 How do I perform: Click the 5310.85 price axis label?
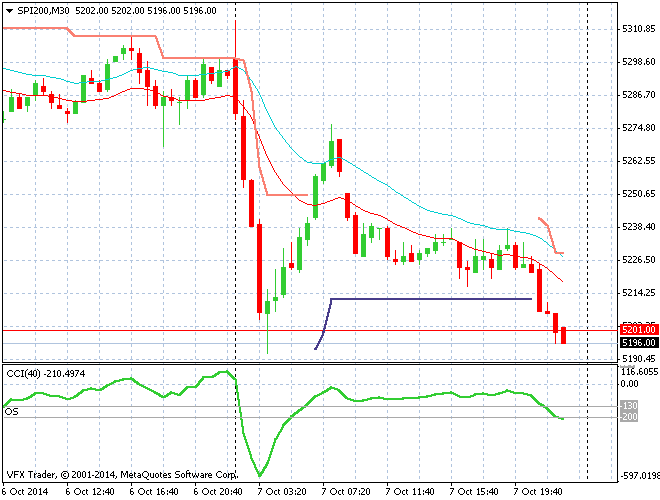pos(638,29)
